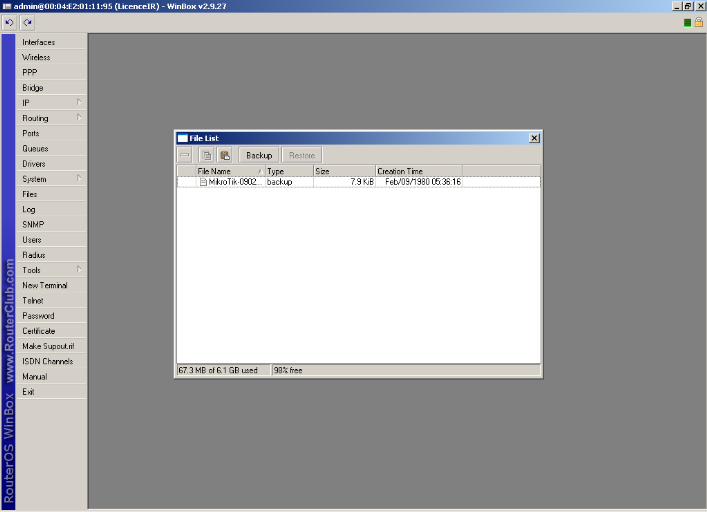
Task: Open the Log menu item
Action: click(x=51, y=210)
